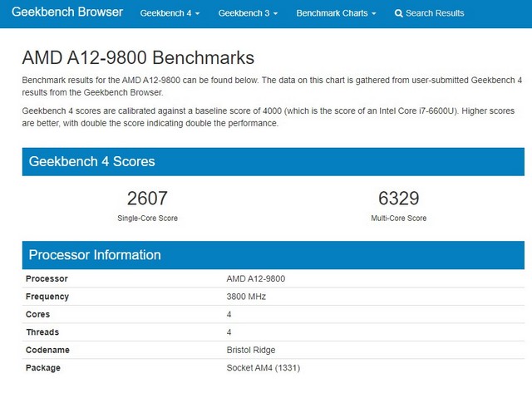
Task: Click the Processor Information section header
Action: (x=95, y=254)
